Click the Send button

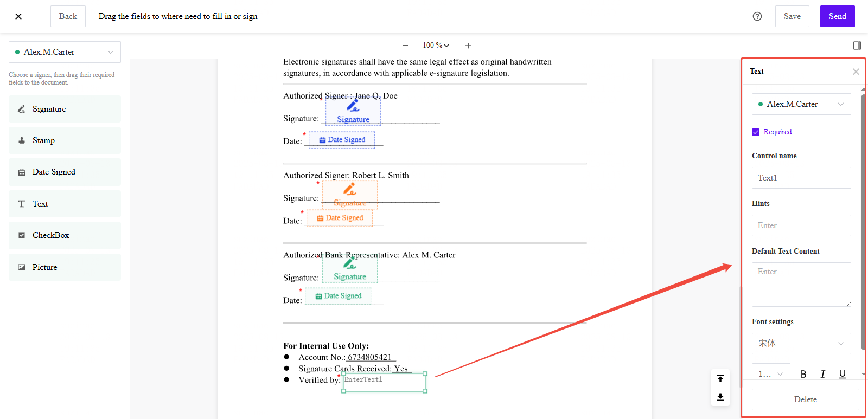[837, 16]
